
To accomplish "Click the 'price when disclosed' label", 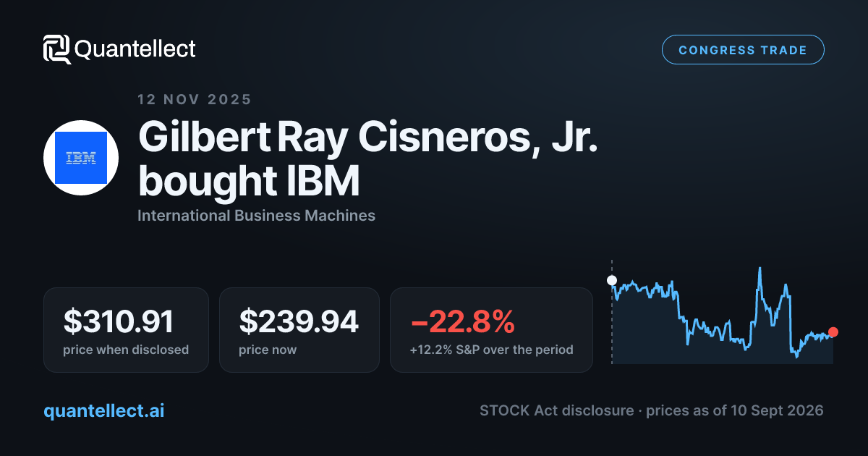I will point(126,350).
